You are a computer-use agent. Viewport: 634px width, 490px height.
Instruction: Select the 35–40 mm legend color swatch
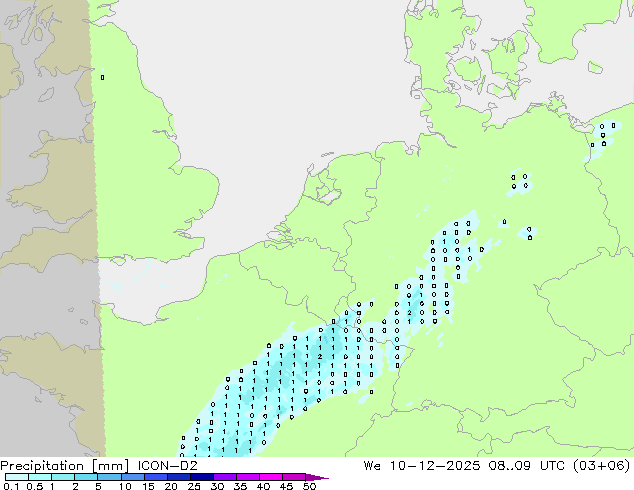(247, 477)
